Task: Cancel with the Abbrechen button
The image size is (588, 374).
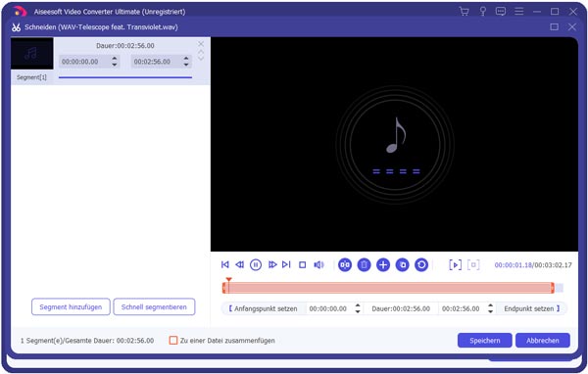Action: [543, 341]
